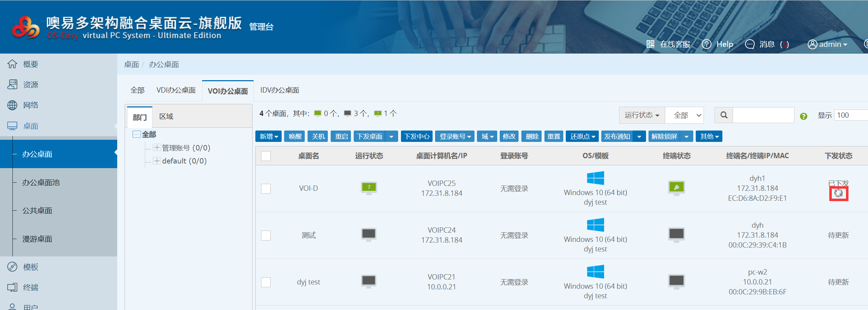Image resolution: width=868 pixels, height=310 pixels.
Task: Switch to the 区域 tab
Action: click(x=166, y=117)
